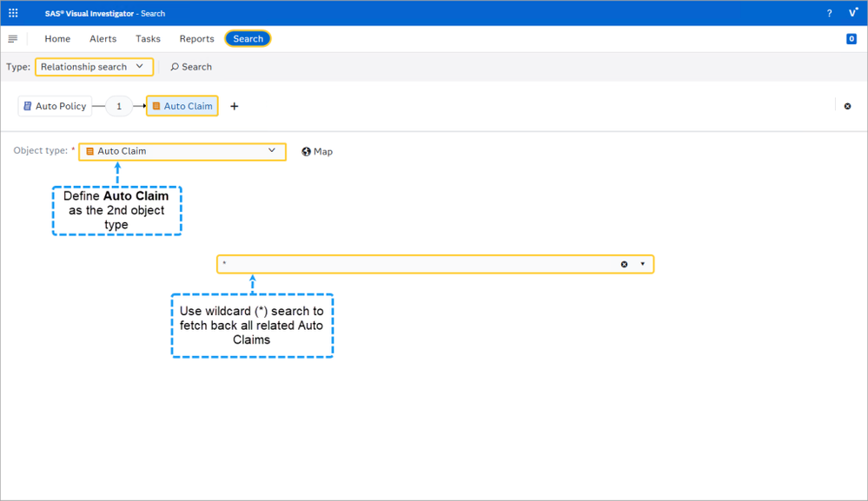This screenshot has width=868, height=501.
Task: Open the side menu hamburger icon
Action: 12,38
